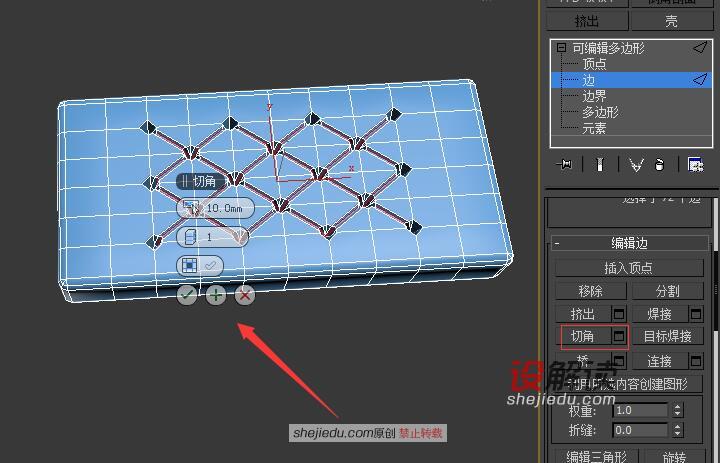Click the 移除 button
This screenshot has height=463, width=720.
coord(591,291)
